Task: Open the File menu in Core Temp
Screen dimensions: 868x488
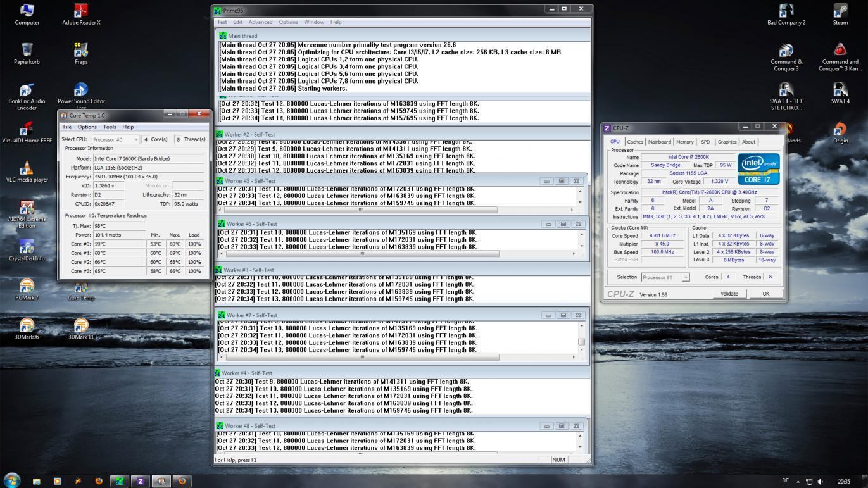Action: click(67, 127)
